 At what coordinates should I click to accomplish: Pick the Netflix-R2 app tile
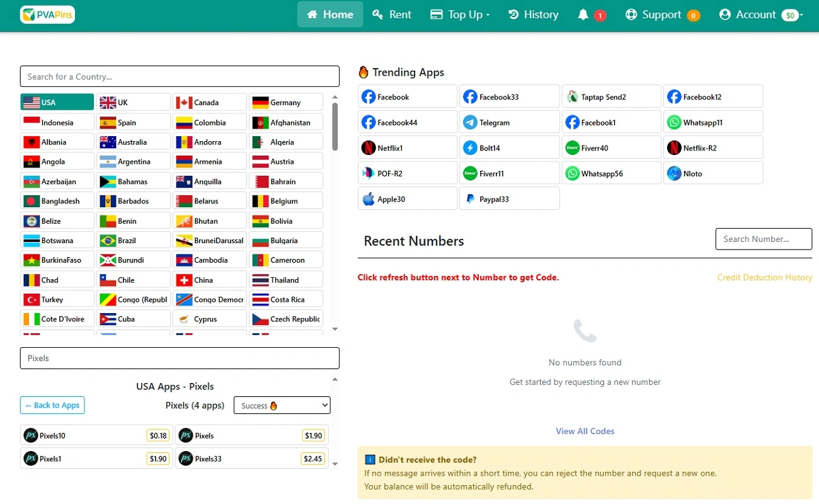click(x=713, y=148)
